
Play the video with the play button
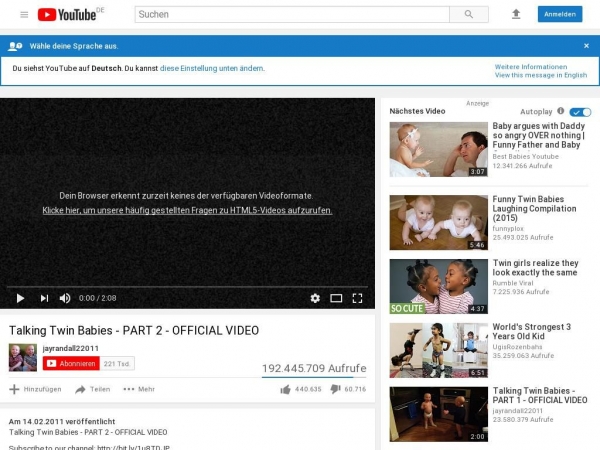[20, 298]
